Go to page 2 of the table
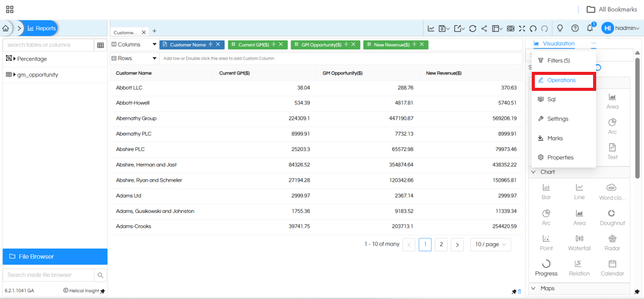This screenshot has width=644, height=299. click(441, 244)
